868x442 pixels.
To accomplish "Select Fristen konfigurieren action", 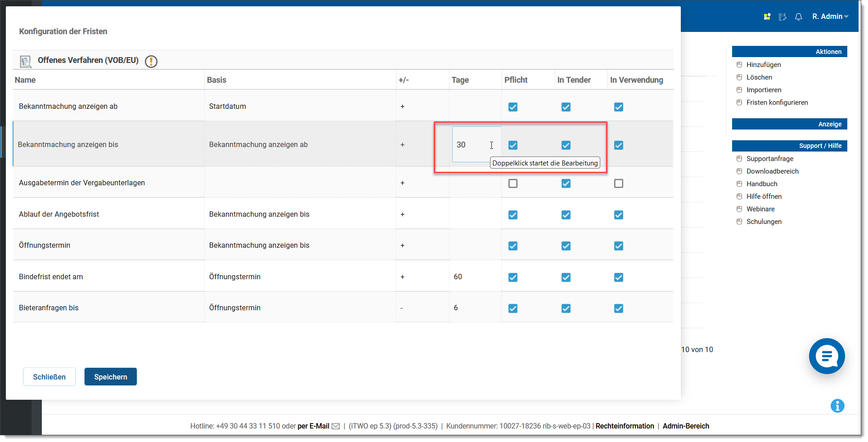I will click(777, 103).
